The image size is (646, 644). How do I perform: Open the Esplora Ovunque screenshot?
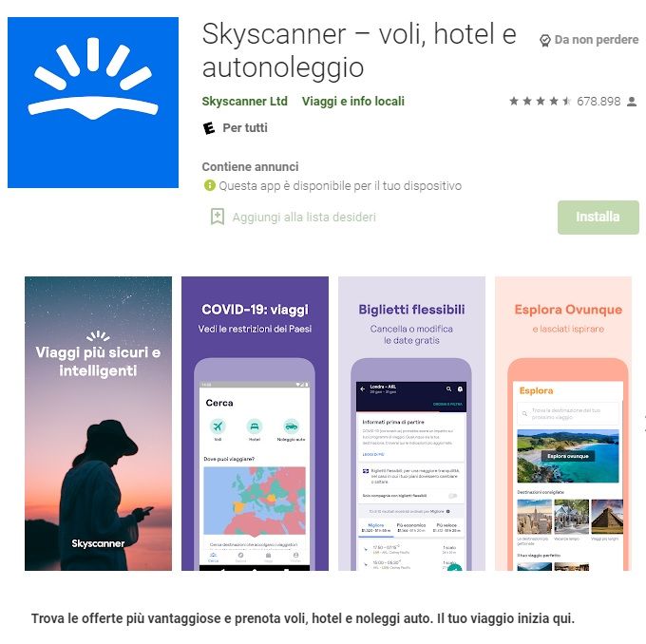(x=563, y=424)
